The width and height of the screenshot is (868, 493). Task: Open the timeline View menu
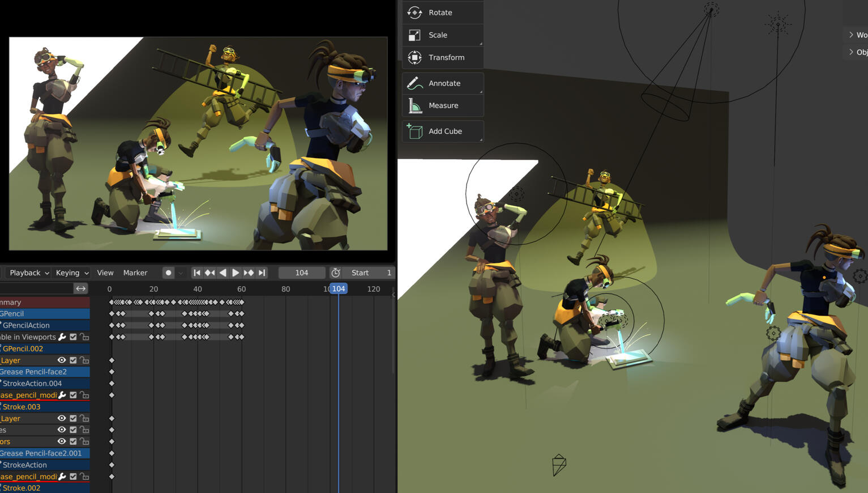tap(105, 273)
